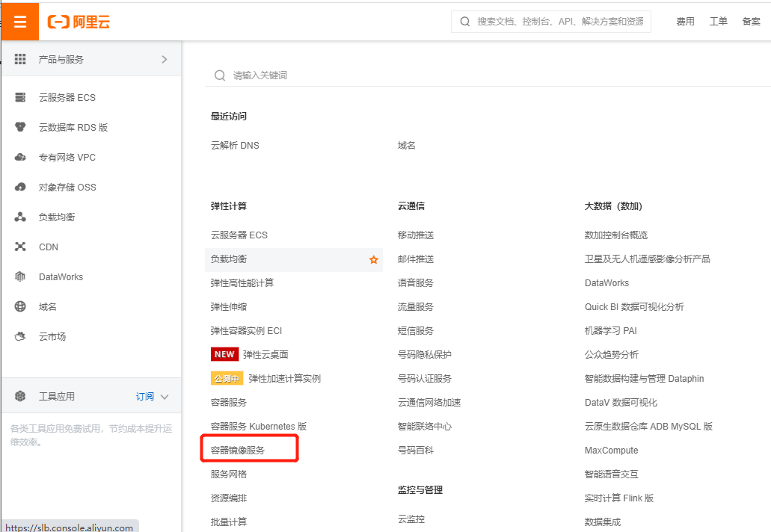Image resolution: width=771 pixels, height=532 pixels.
Task: Open the 费用 top menu
Action: (x=685, y=21)
